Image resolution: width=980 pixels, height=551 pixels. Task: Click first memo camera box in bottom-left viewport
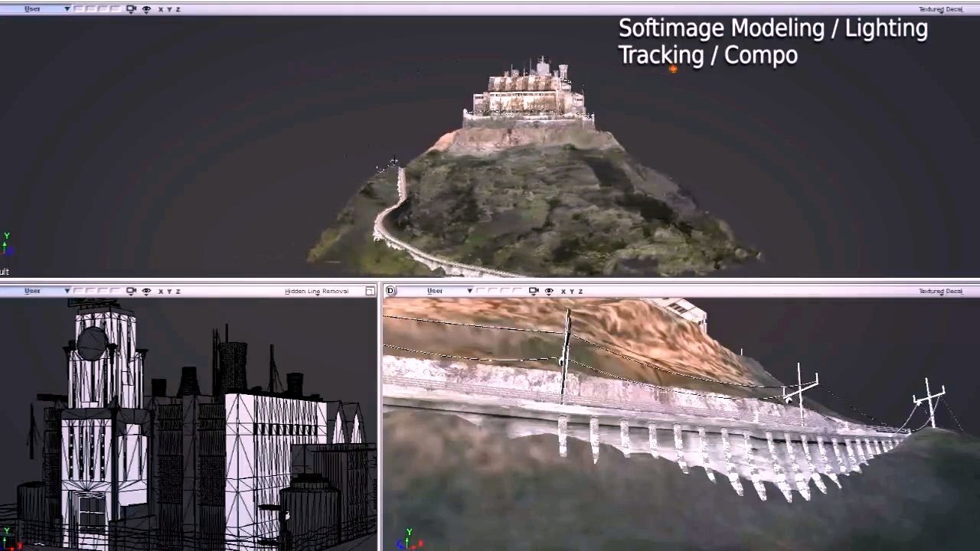77,291
